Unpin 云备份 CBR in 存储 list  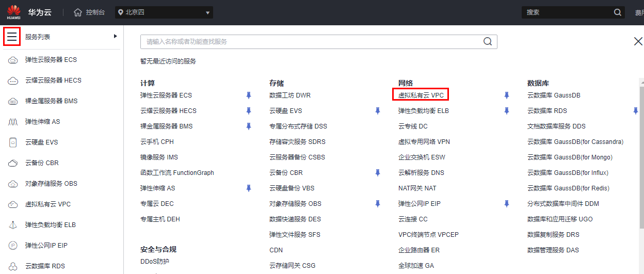point(378,173)
